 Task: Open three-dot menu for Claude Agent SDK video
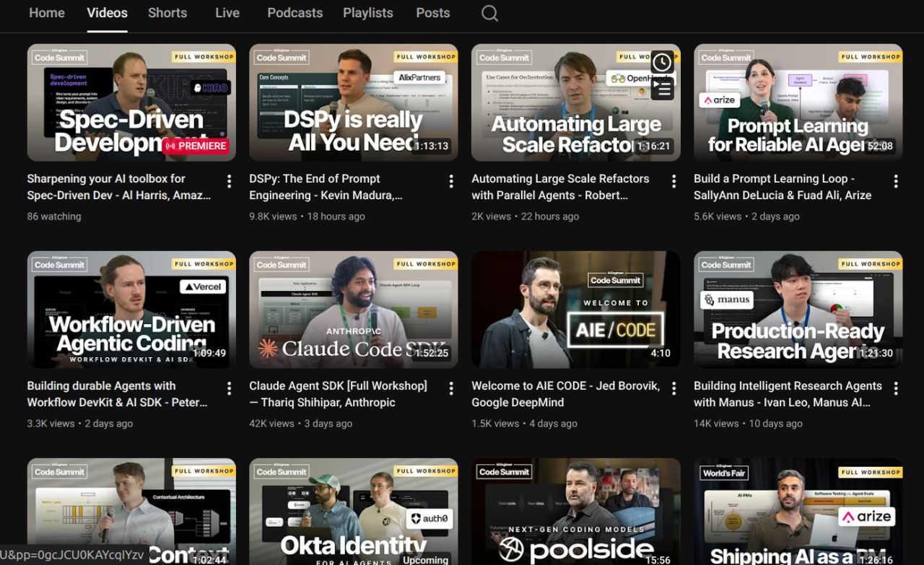click(451, 388)
